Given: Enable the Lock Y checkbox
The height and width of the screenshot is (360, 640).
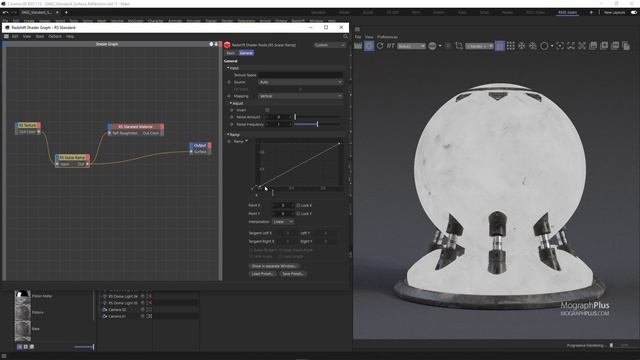Looking at the screenshot, I should [x=298, y=213].
